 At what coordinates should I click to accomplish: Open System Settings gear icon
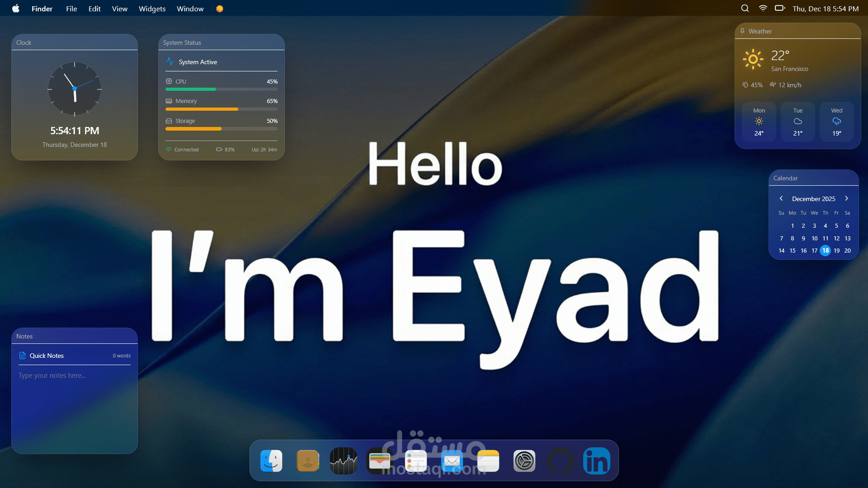[524, 461]
